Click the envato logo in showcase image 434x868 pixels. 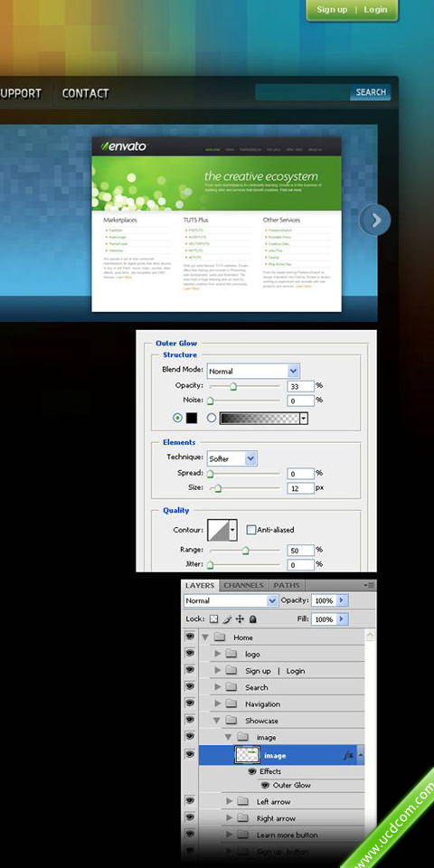point(124,146)
